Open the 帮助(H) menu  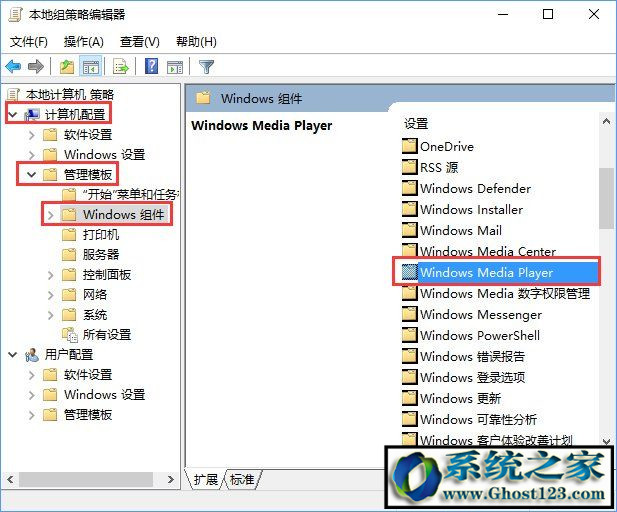(196, 42)
